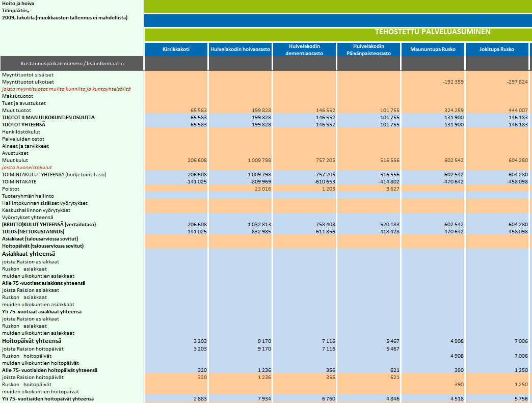Viewport: 532px width, 403px height.
Task: Select the Hulvelakodin dementiaosasto column header
Action: 304,49
